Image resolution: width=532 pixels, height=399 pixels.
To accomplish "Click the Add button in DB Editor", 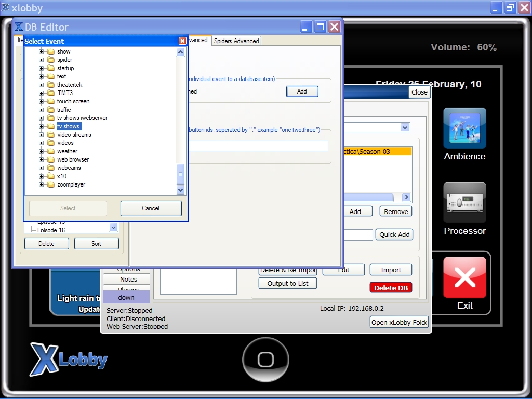I will point(302,91).
